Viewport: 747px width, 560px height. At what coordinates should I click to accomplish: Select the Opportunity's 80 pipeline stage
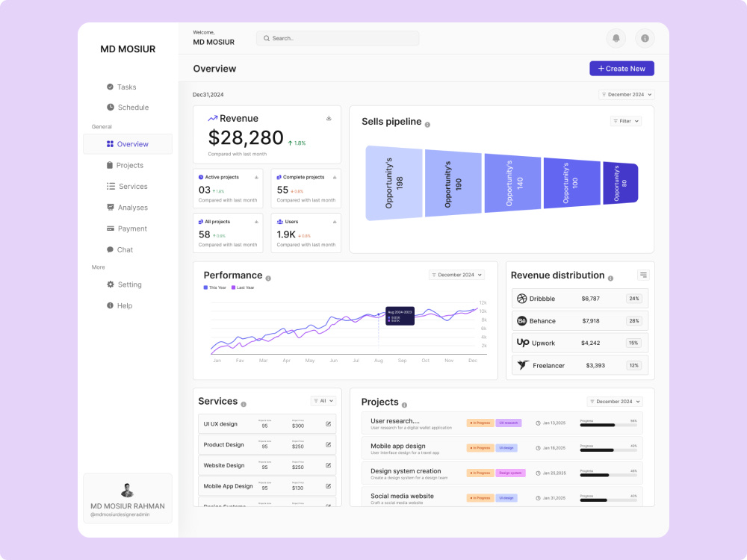click(620, 183)
